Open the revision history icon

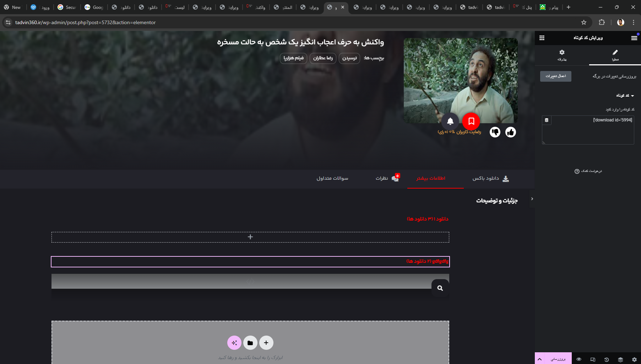[x=607, y=359]
